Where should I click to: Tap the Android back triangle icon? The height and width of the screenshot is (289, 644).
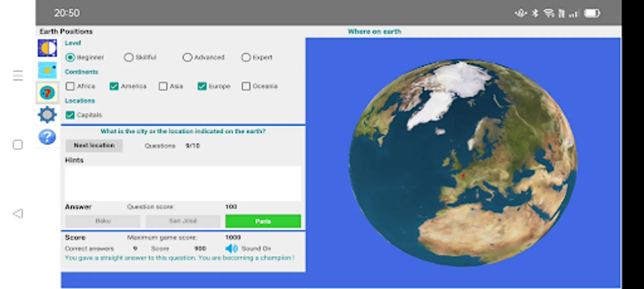coord(18,214)
